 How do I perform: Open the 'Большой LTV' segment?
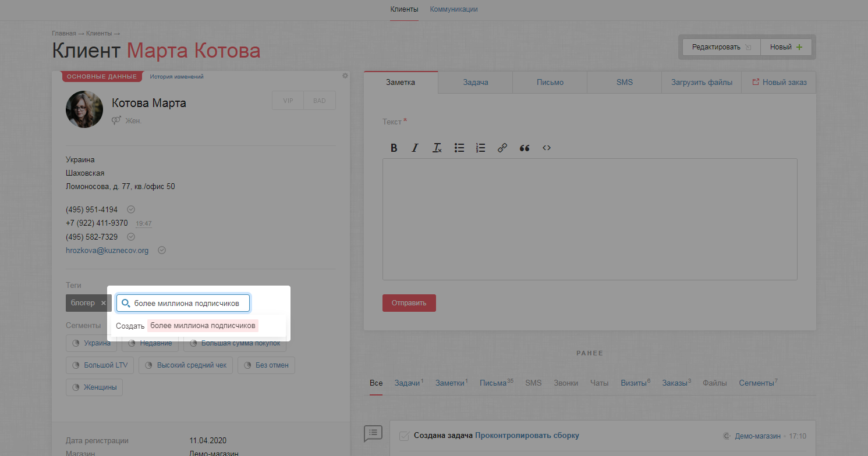tap(100, 365)
